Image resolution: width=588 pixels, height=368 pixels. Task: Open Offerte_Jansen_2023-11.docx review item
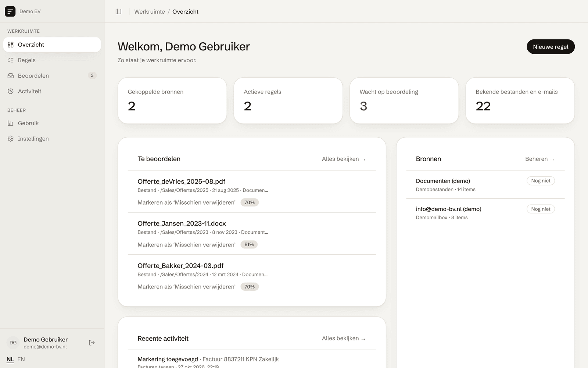(252, 234)
